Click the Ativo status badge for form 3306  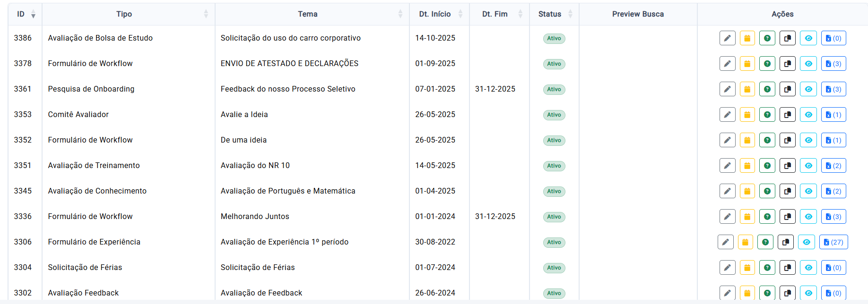click(554, 242)
